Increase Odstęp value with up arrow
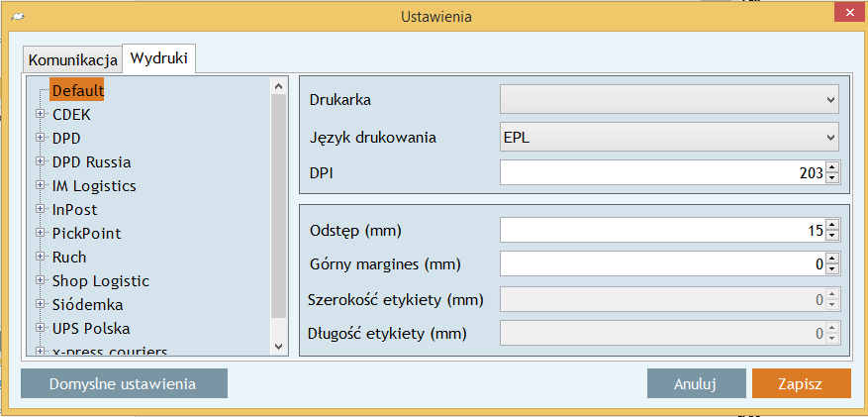Screen dimensions: 868x417 pos(832,224)
